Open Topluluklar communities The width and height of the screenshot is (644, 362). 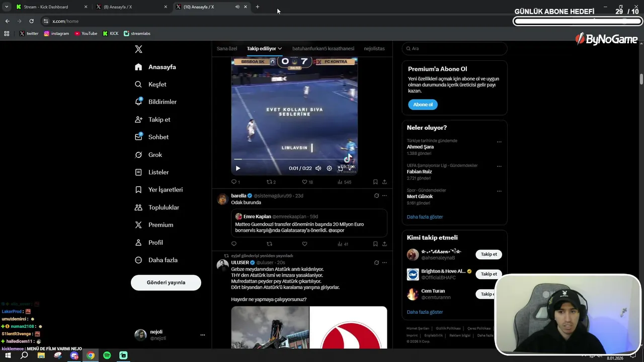[156, 207]
